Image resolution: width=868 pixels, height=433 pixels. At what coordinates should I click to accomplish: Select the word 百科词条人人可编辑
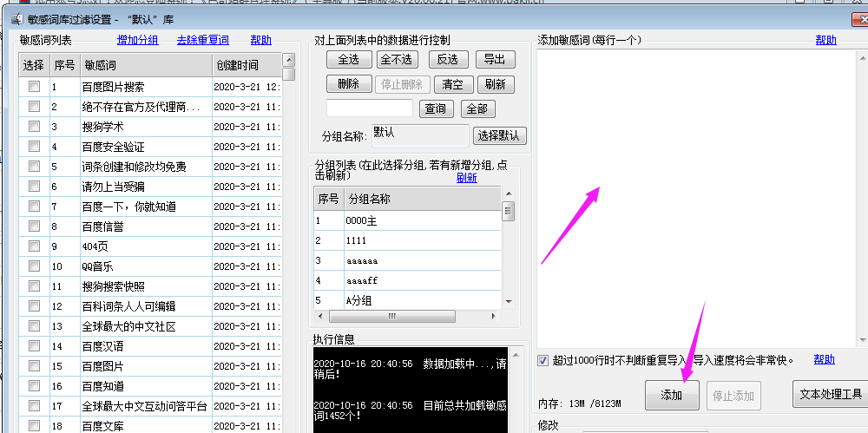(128, 306)
